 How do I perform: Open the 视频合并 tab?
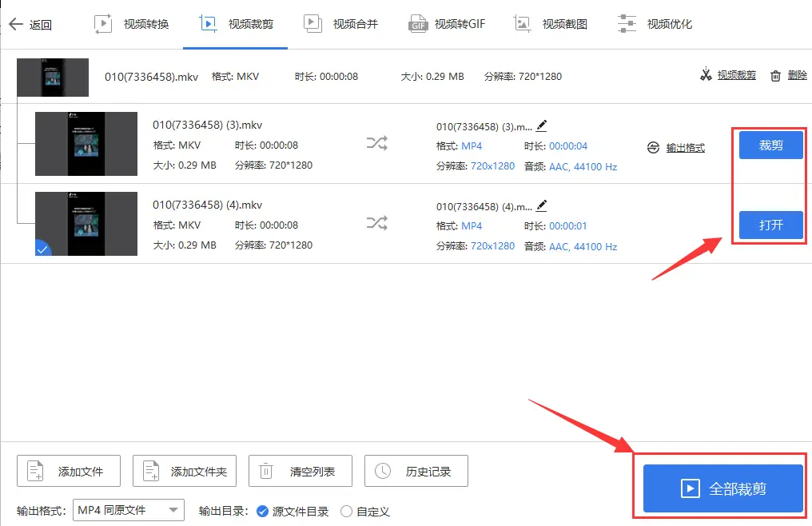tap(340, 24)
